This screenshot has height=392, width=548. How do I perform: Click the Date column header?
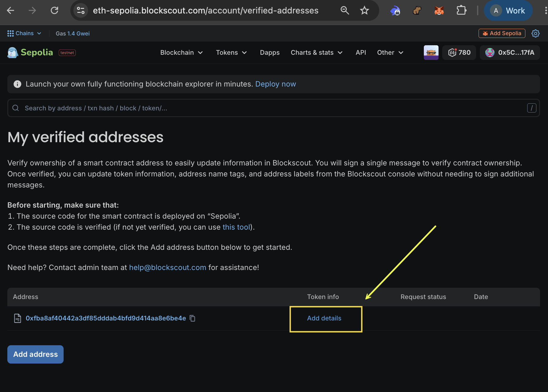[481, 297]
